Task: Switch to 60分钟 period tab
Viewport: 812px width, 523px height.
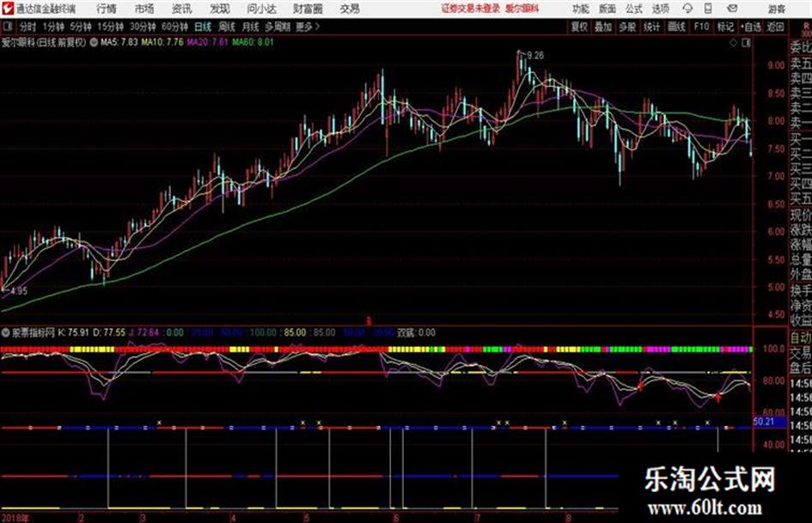Action: (x=174, y=27)
